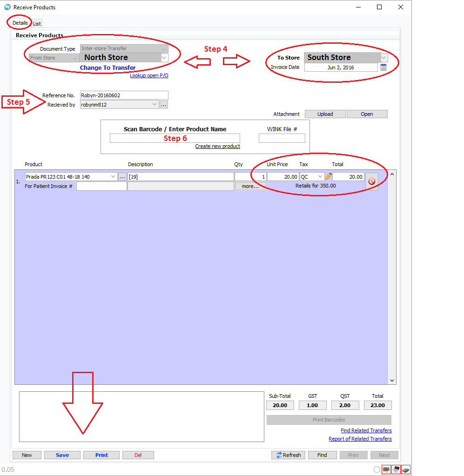The height and width of the screenshot is (476, 464).
Task: Click the receipt printer icon in status bar
Action: click(x=396, y=469)
